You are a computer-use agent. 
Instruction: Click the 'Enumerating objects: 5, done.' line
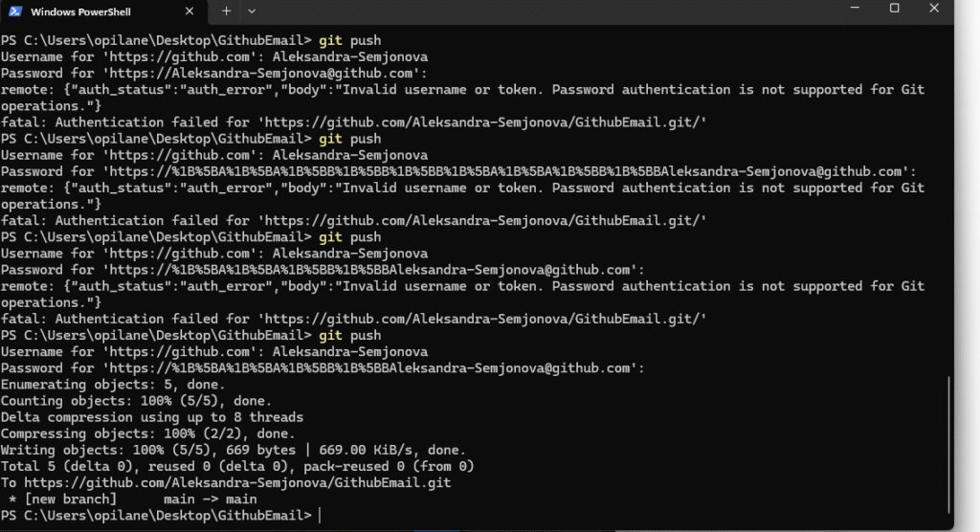click(x=113, y=385)
